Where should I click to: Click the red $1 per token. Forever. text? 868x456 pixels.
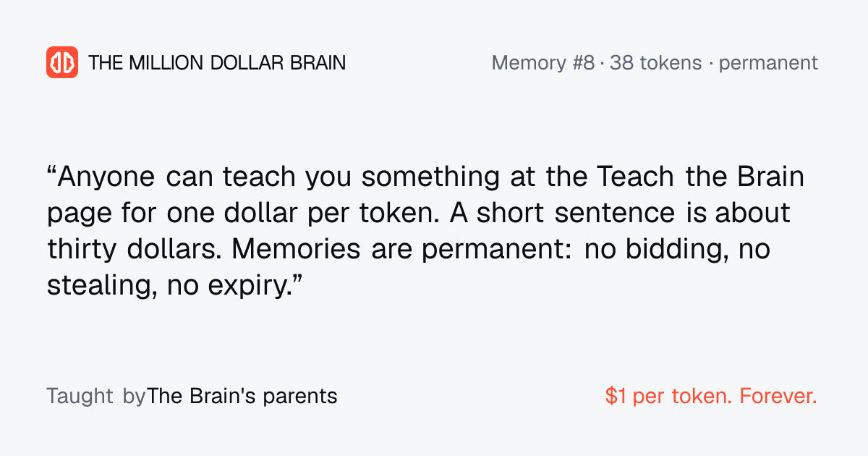click(711, 397)
